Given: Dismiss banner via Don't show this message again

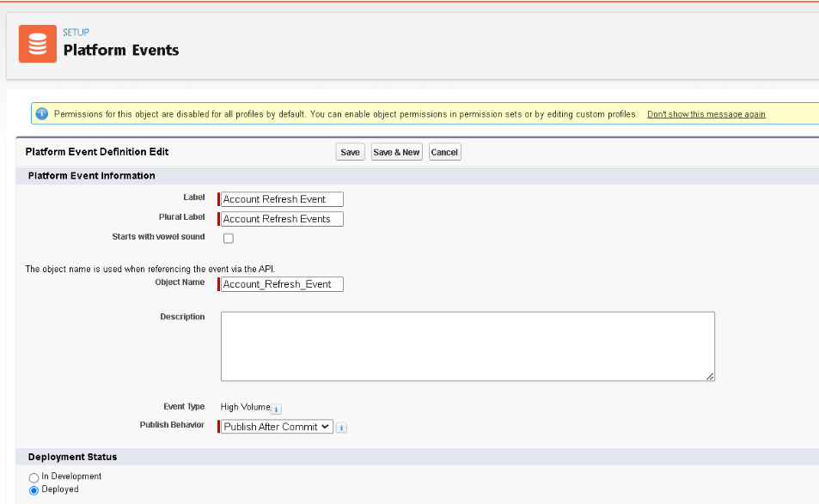Looking at the screenshot, I should [x=706, y=114].
